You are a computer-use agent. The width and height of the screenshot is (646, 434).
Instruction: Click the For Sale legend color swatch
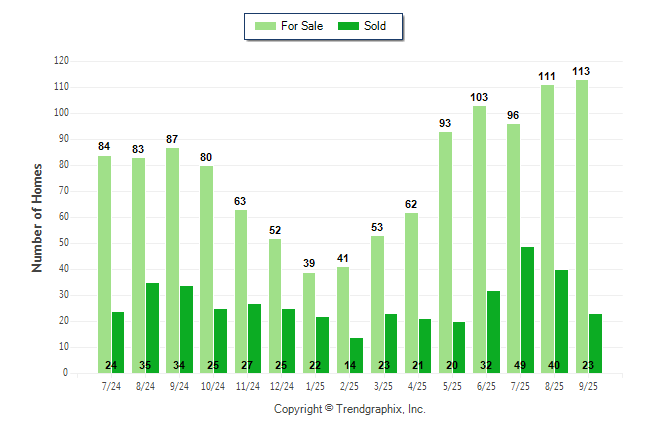[x=267, y=26]
